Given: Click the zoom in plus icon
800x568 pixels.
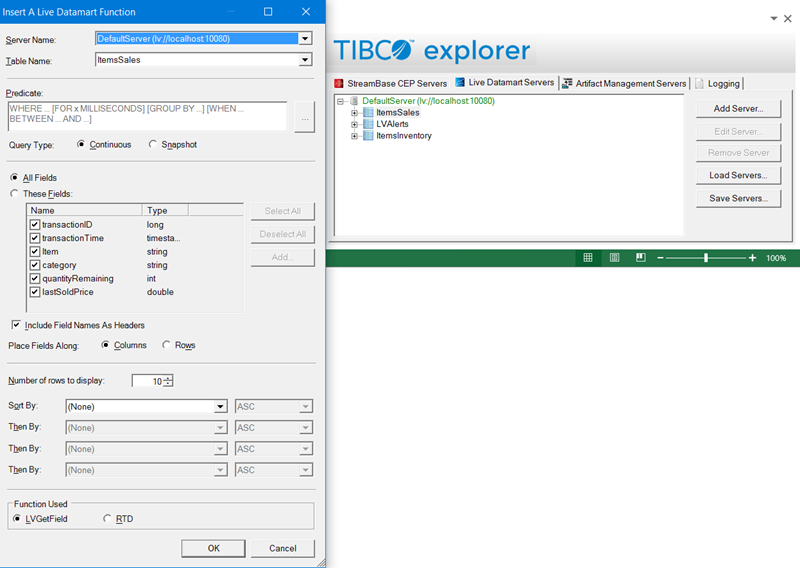Looking at the screenshot, I should (x=753, y=258).
